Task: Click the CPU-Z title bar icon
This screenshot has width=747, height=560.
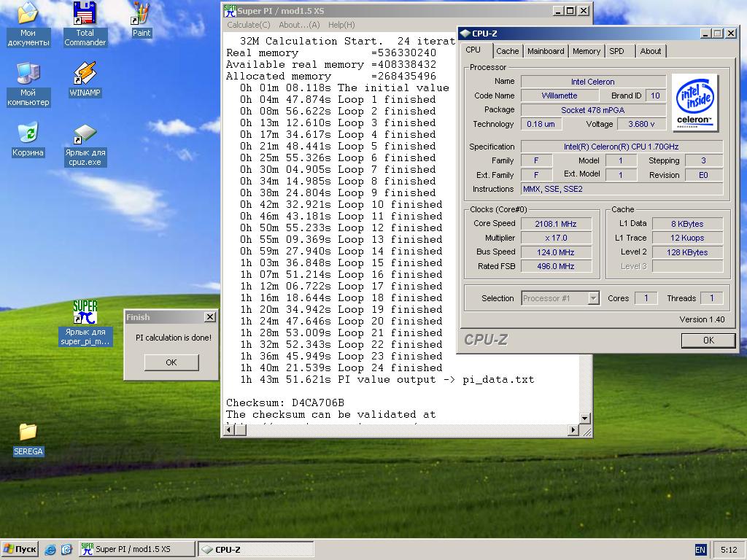Action: point(465,34)
